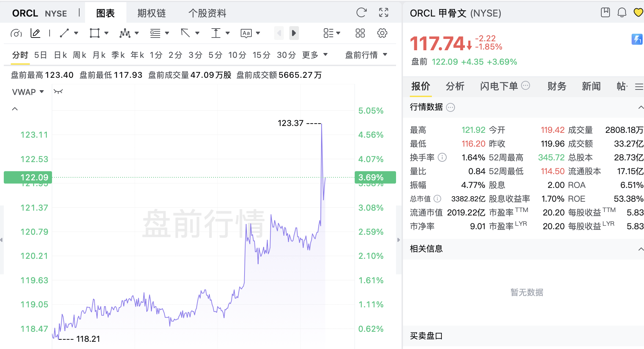Select the arrow drawing tool

(185, 33)
